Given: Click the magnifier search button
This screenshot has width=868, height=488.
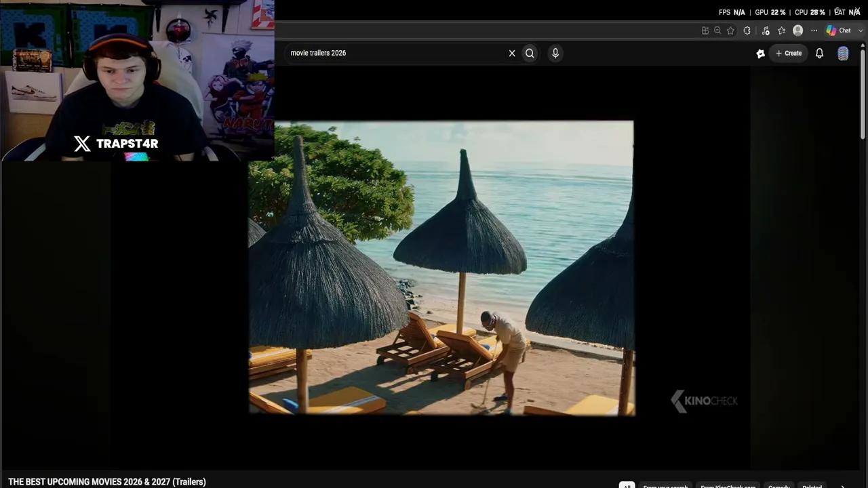Looking at the screenshot, I should (530, 53).
